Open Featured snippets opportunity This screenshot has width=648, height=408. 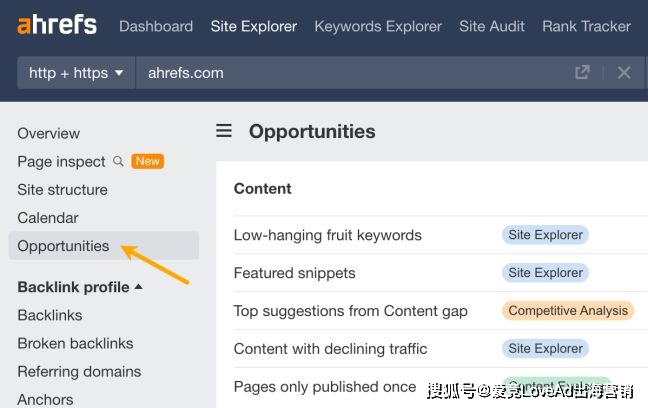[294, 273]
